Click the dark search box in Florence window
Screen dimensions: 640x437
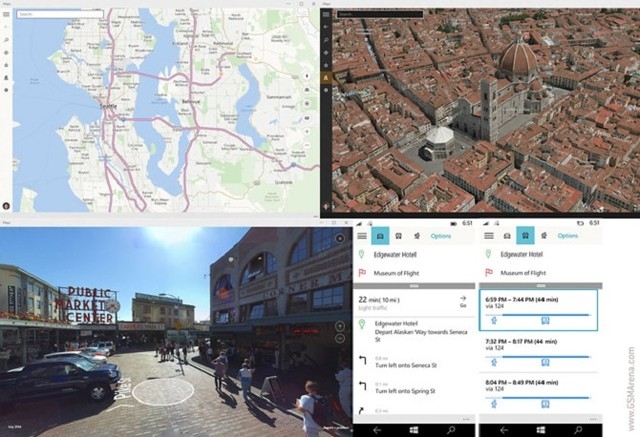coord(380,14)
